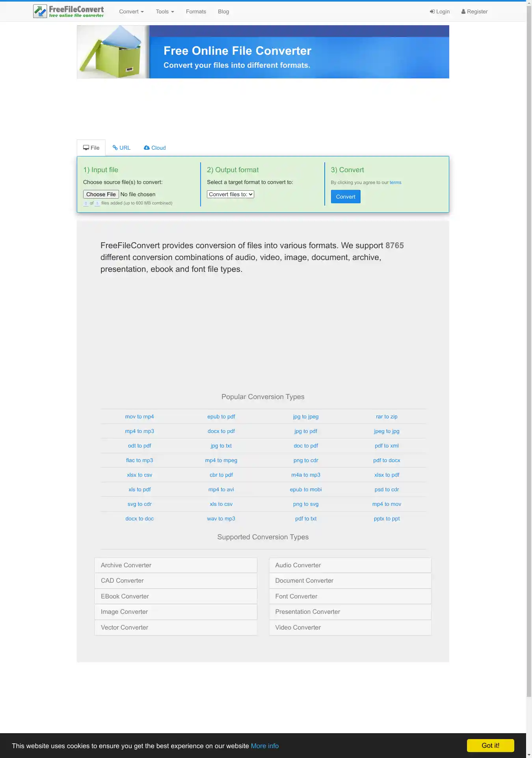Click the FreeFileConvert logo icon
The image size is (532, 758).
point(40,11)
